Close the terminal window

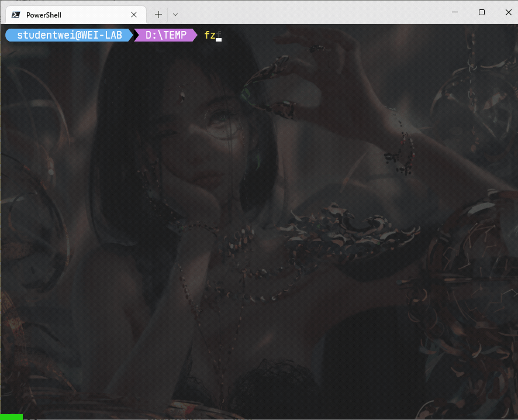click(x=509, y=12)
